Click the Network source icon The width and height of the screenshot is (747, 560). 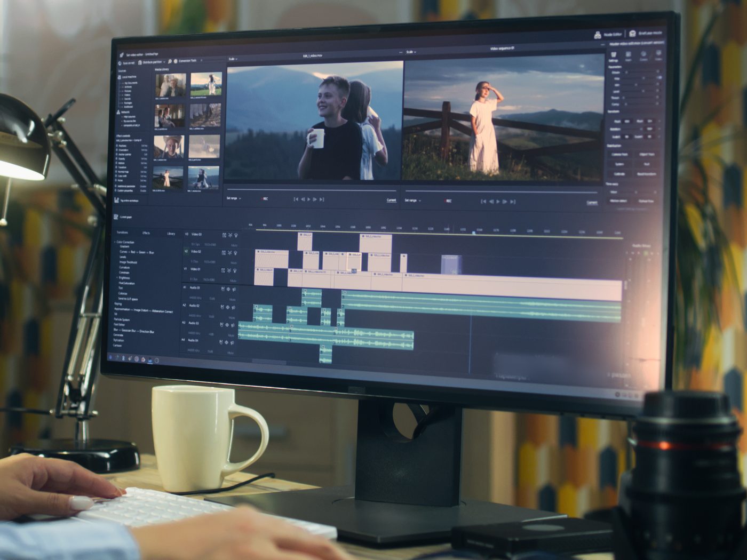click(x=119, y=112)
